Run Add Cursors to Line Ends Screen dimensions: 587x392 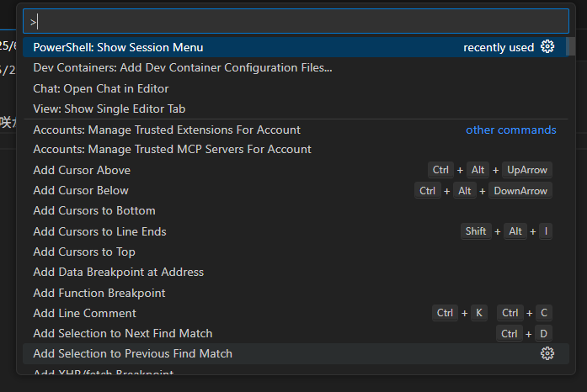[99, 231]
